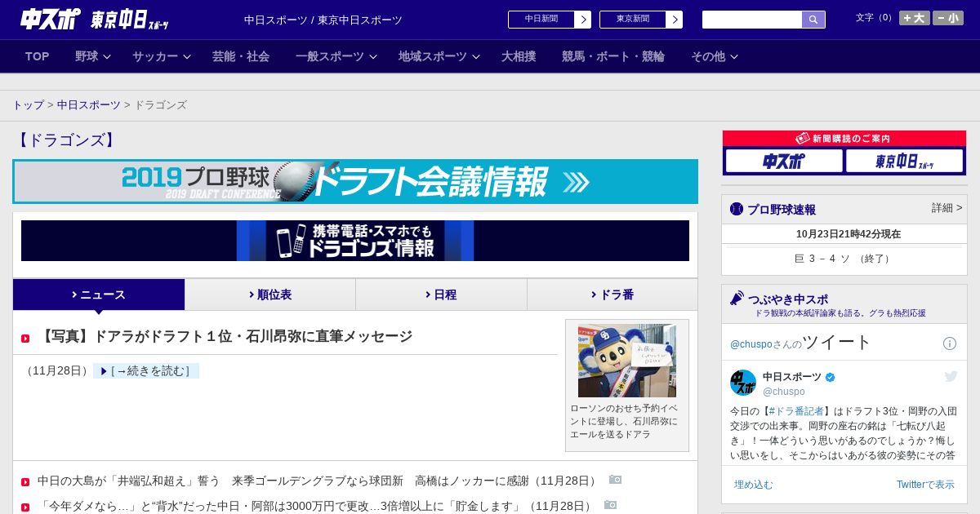
Task: Click the 巨 3 − 4 ソ score row
Action: coord(844,259)
